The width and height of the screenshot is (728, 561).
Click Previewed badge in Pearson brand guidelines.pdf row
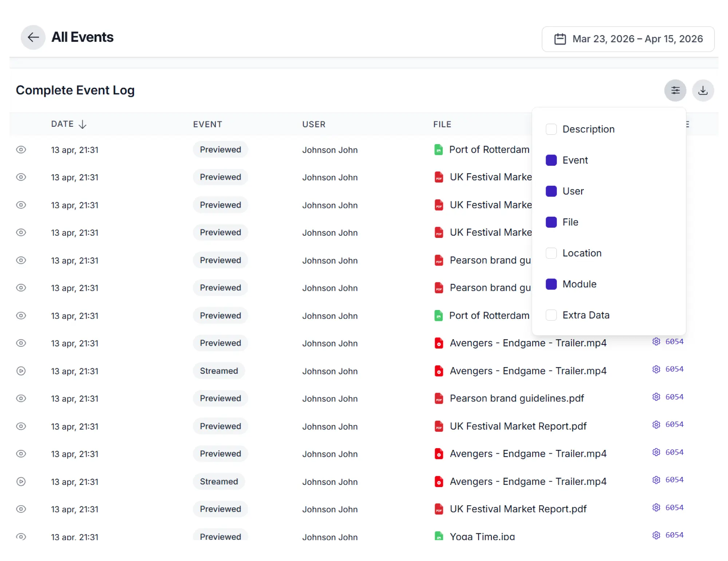point(220,399)
